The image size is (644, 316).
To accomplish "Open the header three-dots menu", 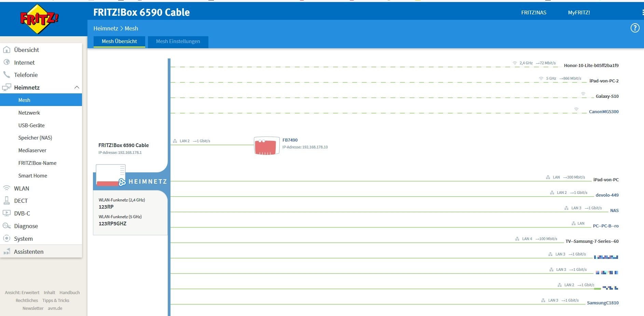I will pyautogui.click(x=642, y=12).
